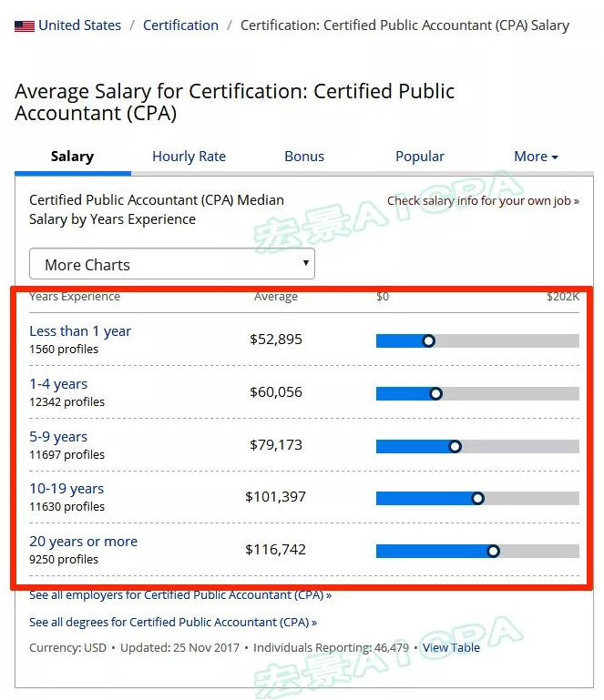Go to Certification breadcrumb link

(x=180, y=25)
